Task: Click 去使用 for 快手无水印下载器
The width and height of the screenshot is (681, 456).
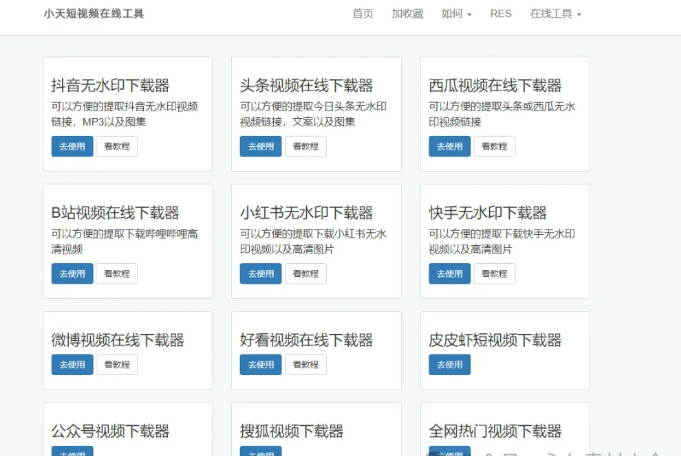Action: coord(450,274)
